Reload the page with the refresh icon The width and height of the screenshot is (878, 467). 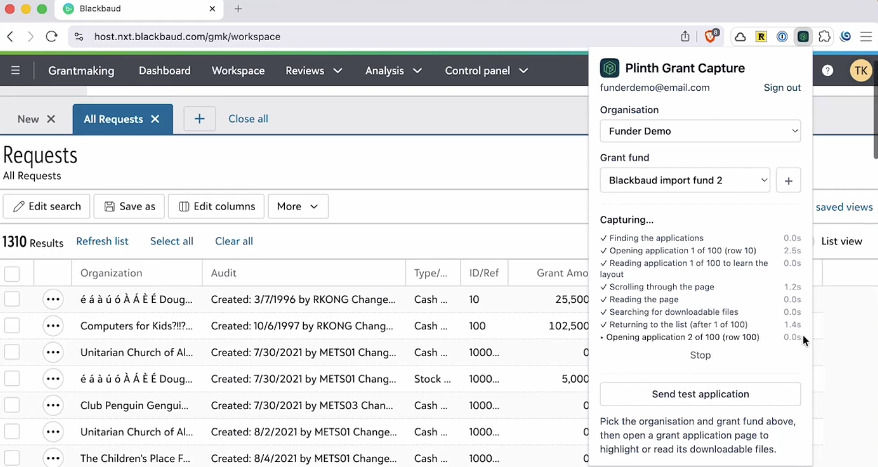click(52, 36)
